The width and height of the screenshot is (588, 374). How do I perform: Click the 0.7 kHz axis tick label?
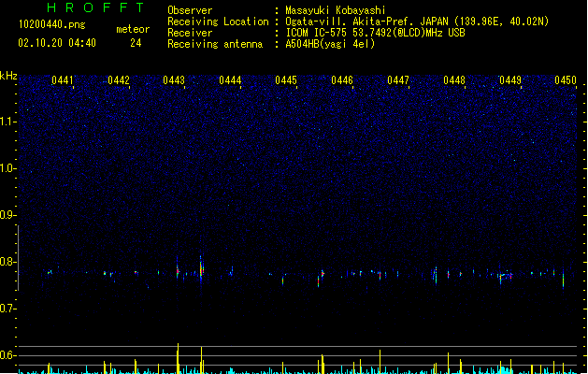tap(7, 309)
